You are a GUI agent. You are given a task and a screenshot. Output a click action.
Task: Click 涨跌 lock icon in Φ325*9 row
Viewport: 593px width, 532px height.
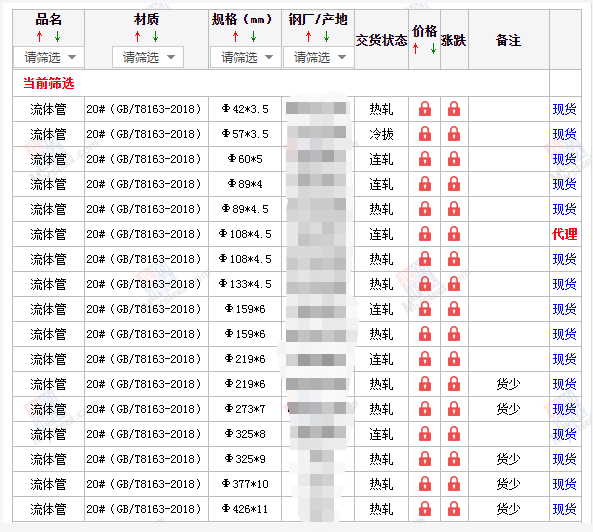pos(454,459)
